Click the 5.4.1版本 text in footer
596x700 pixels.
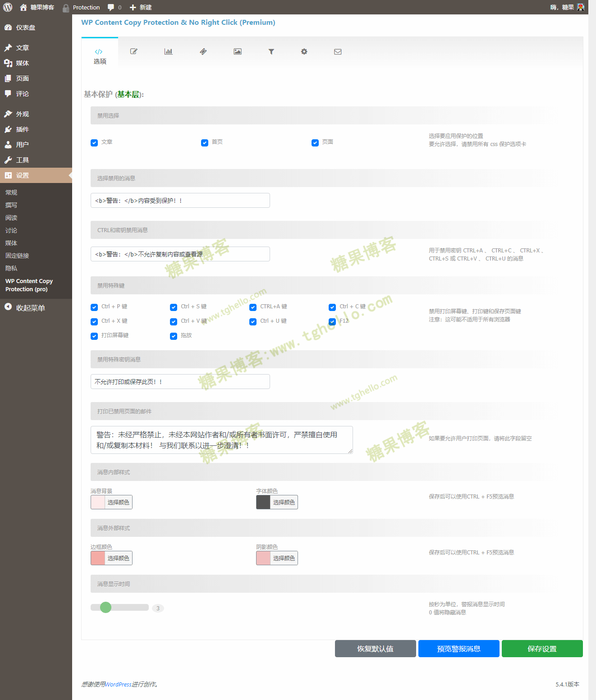[x=567, y=684]
